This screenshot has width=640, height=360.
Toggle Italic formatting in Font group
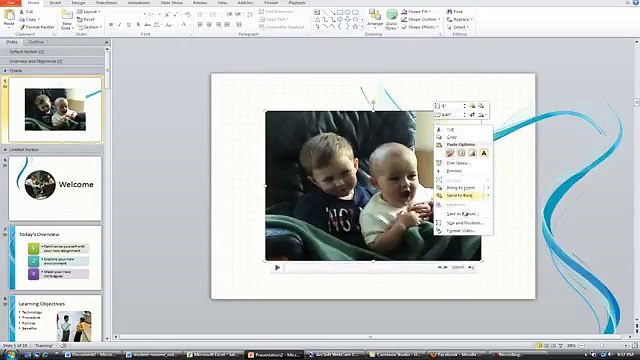[x=120, y=25]
